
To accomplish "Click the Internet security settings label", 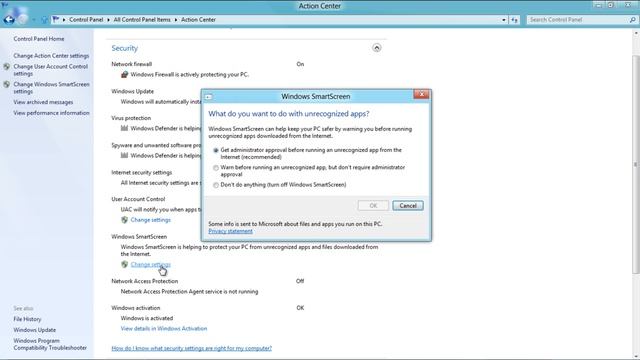I will tap(142, 172).
